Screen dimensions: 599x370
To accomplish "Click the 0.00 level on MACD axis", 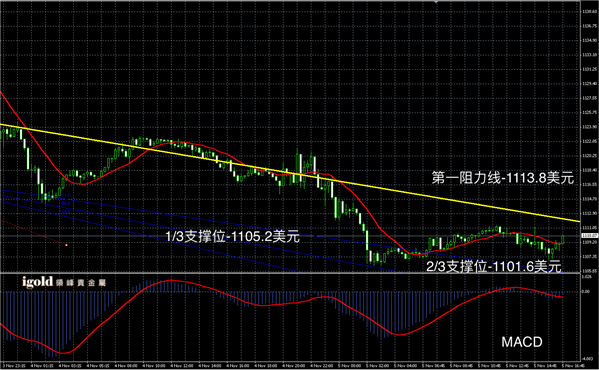I will pyautogui.click(x=586, y=291).
